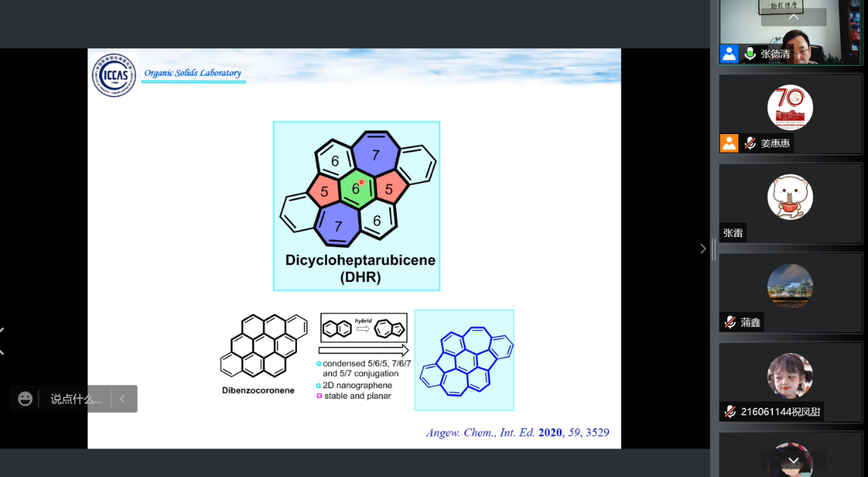Click 蒲鑫's muted microphone icon
The height and width of the screenshot is (477, 868).
pyautogui.click(x=731, y=322)
